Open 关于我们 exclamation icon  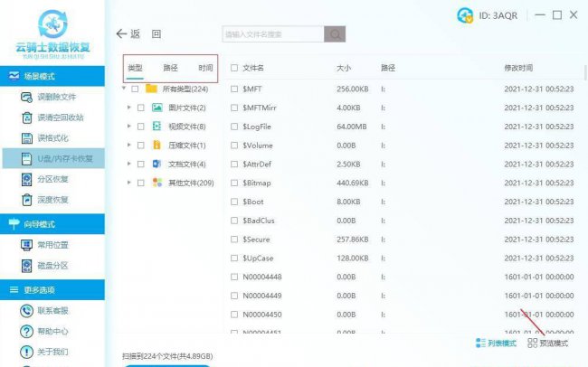coord(26,352)
